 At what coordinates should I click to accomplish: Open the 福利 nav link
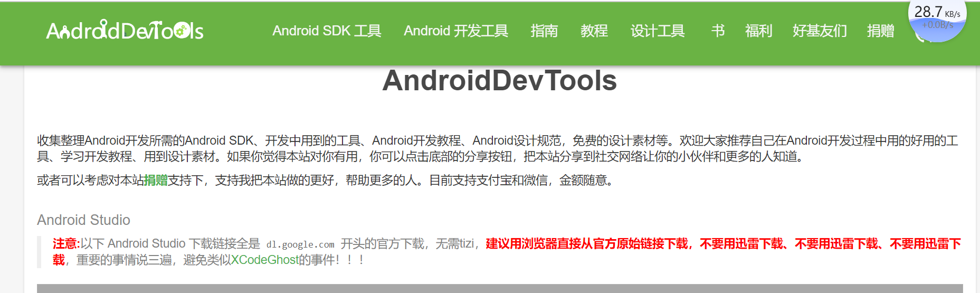click(x=758, y=31)
